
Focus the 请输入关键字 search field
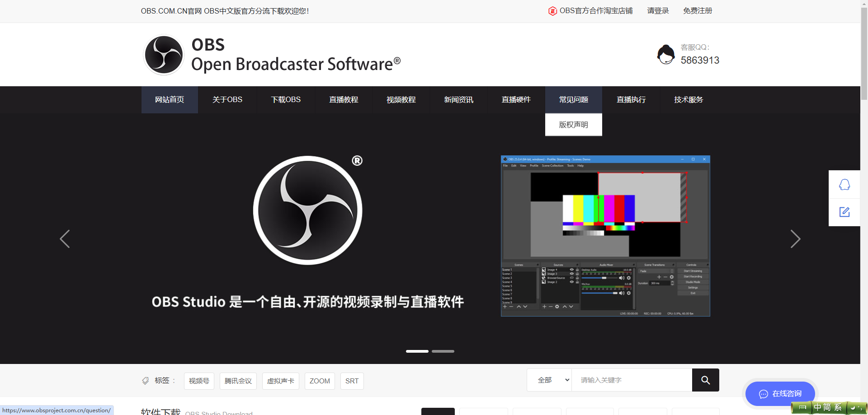tap(632, 380)
